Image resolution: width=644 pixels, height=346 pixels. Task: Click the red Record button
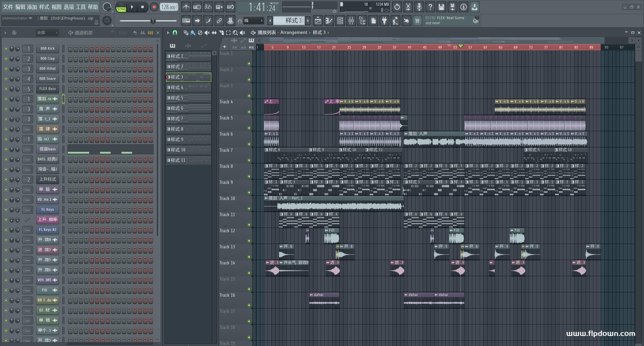pos(154,7)
